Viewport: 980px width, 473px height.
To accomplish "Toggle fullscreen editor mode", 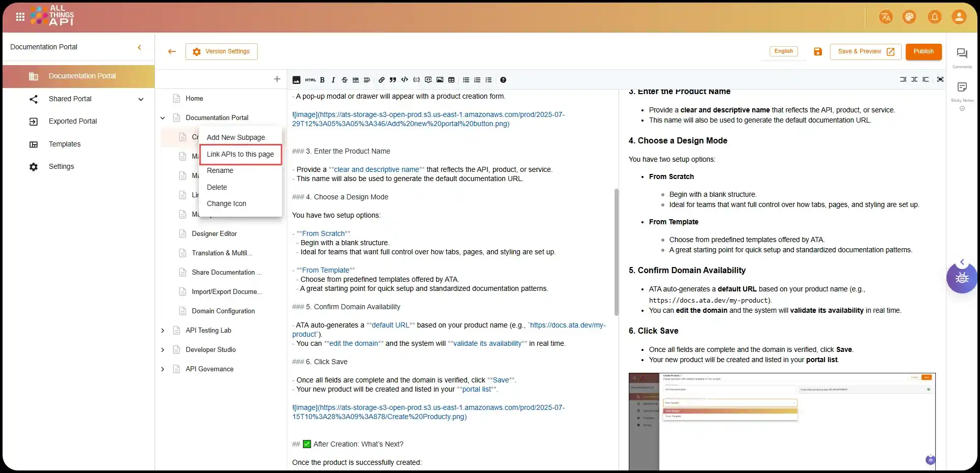I will tap(940, 79).
